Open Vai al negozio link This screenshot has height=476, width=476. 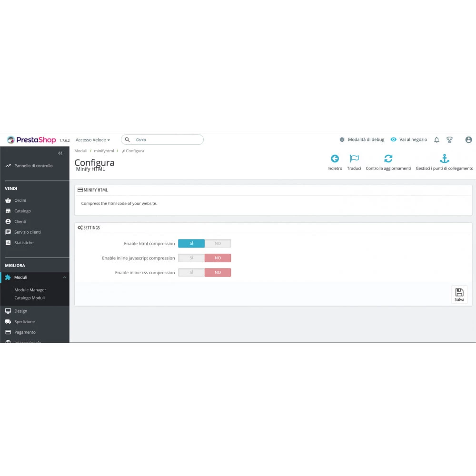coord(413,139)
